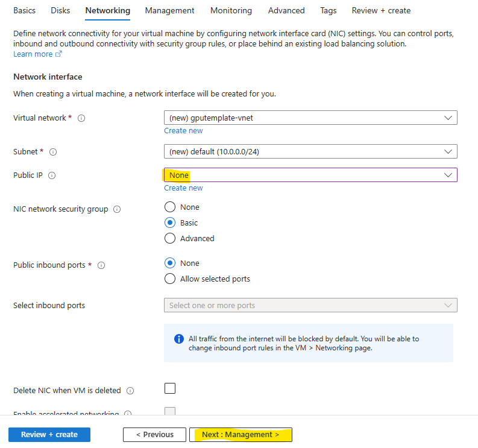Click the Subnet info icon
The image size is (478, 448).
click(53, 152)
